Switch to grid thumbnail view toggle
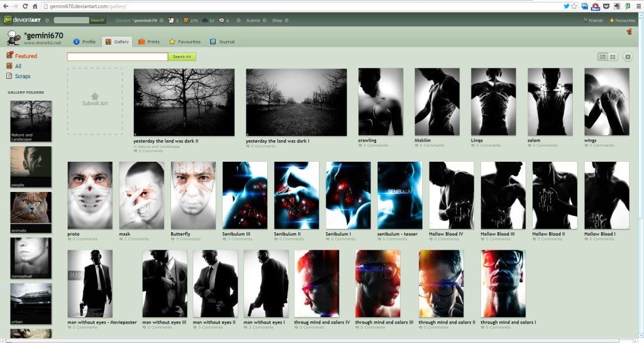 pyautogui.click(x=613, y=57)
